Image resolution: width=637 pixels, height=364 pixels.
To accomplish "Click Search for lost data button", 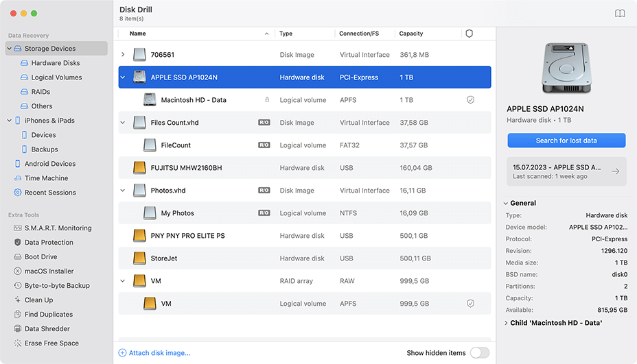I will [566, 141].
